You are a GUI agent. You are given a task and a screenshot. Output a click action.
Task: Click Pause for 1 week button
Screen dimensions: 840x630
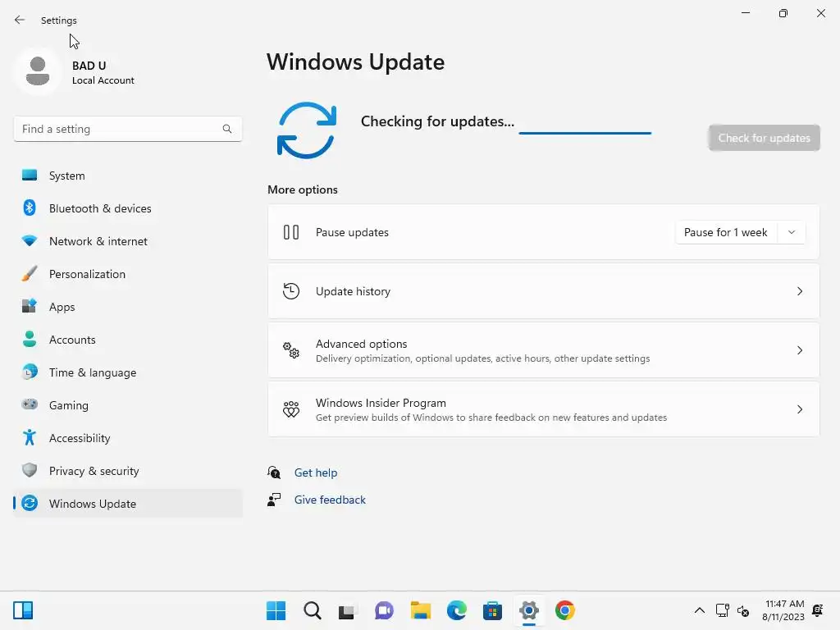[726, 232]
